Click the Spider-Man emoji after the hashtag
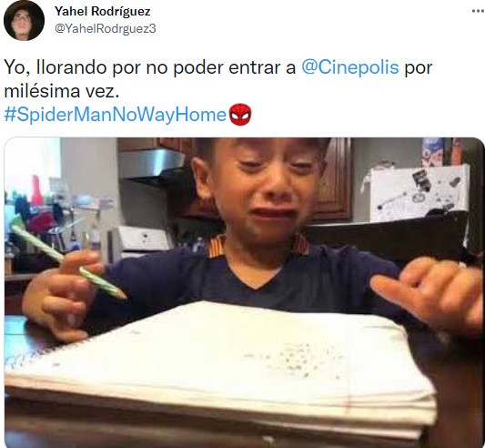Image resolution: width=485 pixels, height=448 pixels. pyautogui.click(x=240, y=115)
